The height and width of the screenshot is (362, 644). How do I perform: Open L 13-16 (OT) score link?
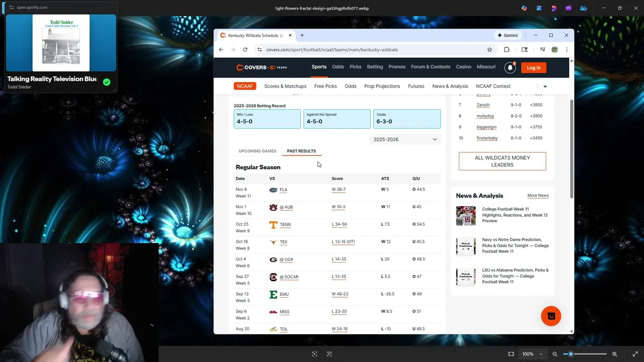[x=343, y=242]
